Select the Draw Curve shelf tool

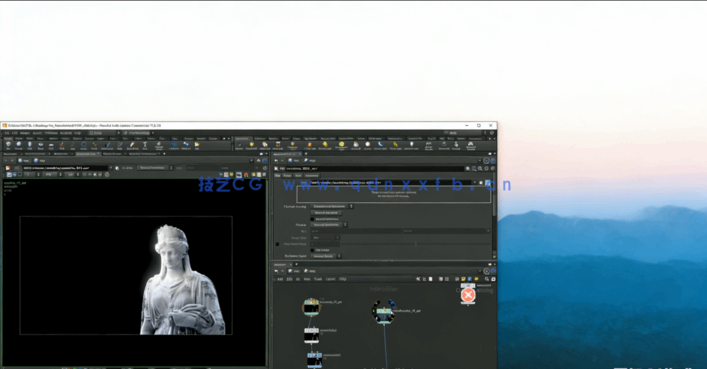[107, 145]
